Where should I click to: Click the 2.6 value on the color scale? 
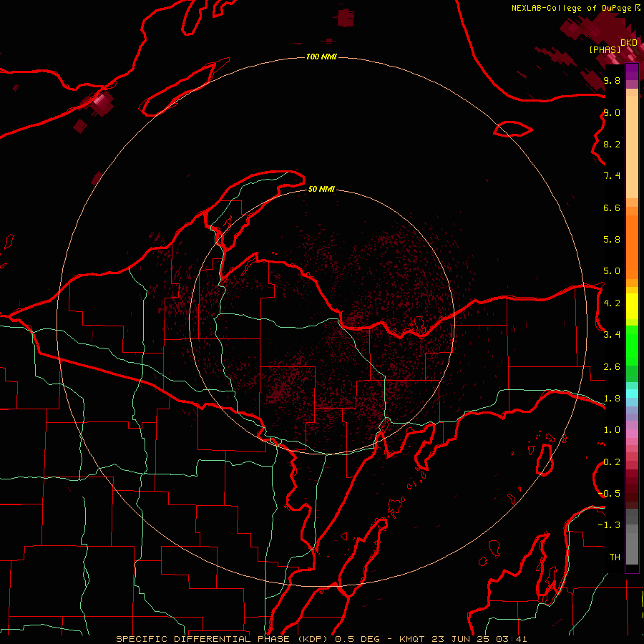tap(612, 367)
